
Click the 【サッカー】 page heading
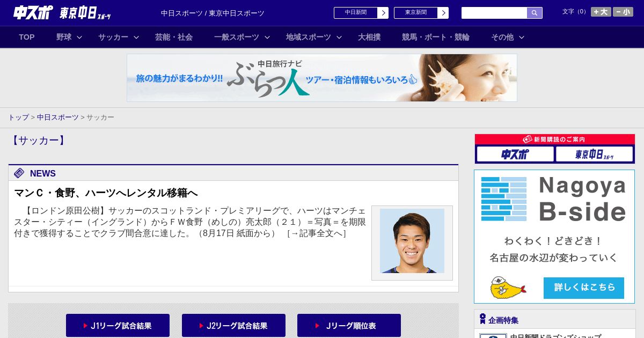pyautogui.click(x=38, y=141)
